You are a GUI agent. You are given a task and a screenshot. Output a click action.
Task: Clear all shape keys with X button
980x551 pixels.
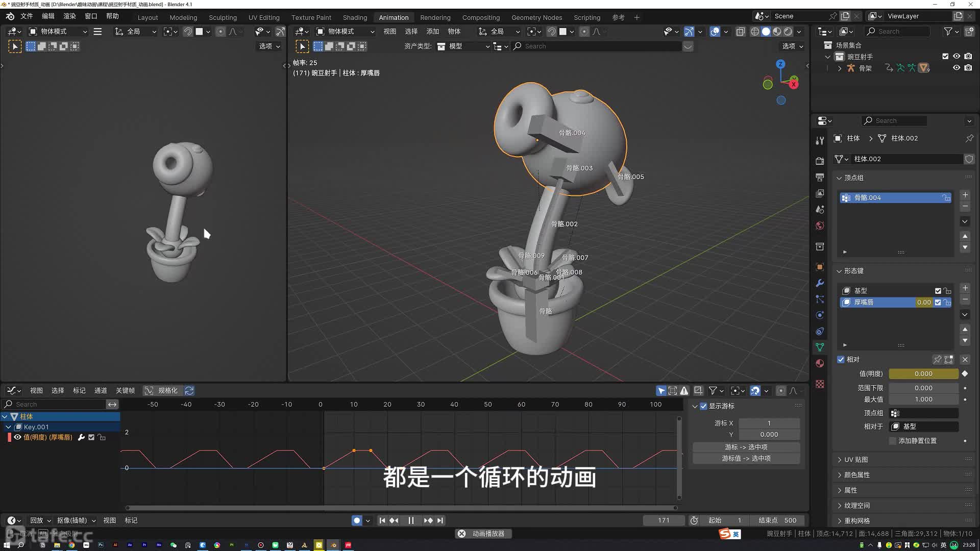coord(965,360)
